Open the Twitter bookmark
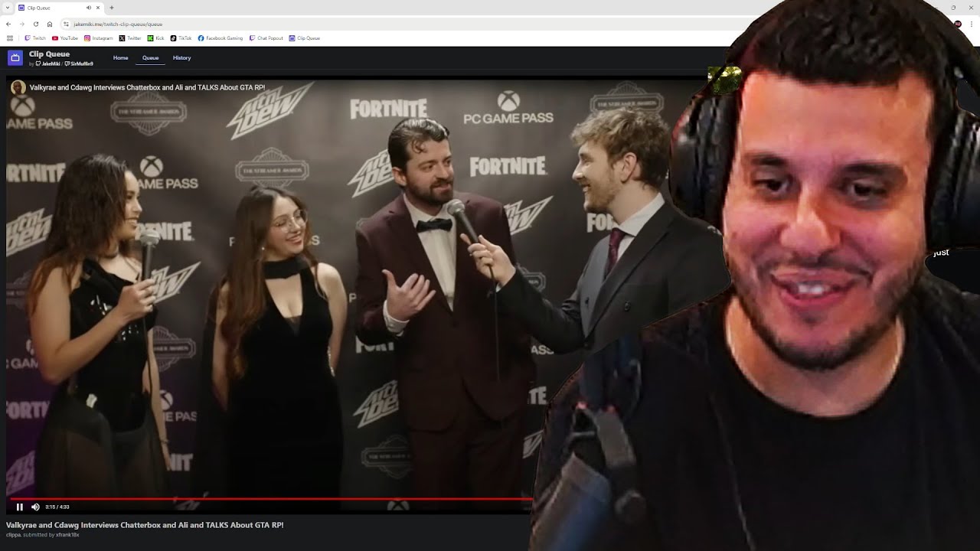Image resolution: width=980 pixels, height=551 pixels. (130, 37)
